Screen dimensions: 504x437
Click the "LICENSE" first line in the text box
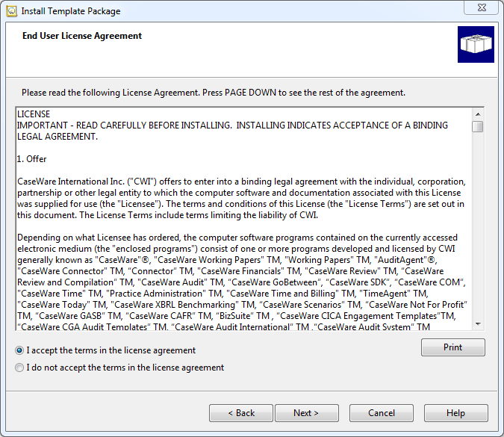click(34, 114)
